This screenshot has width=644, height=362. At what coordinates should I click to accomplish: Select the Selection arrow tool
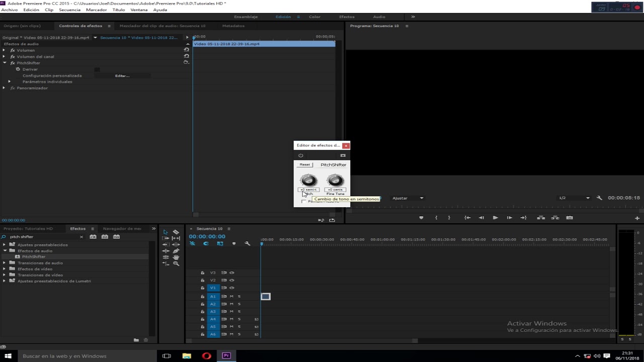166,232
